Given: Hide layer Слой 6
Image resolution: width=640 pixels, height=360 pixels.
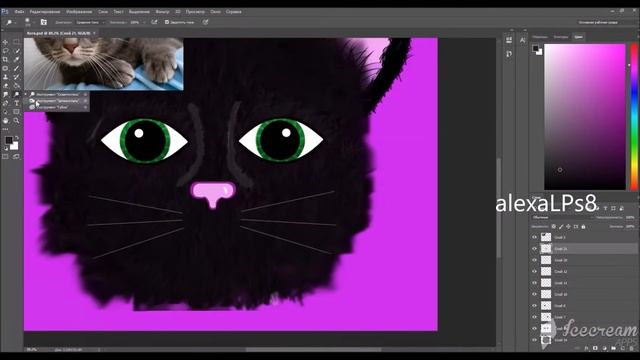Looking at the screenshot, I should pyautogui.click(x=534, y=306).
